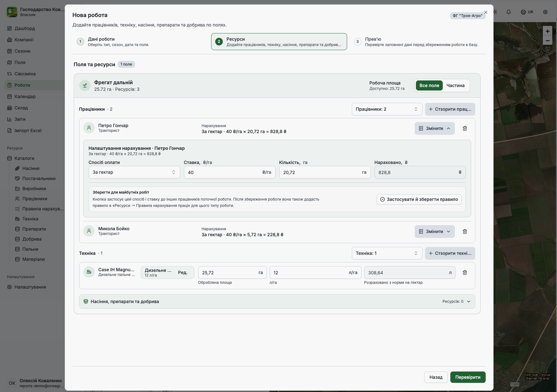
Task: Select step 2 Ресурси
Action: [x=279, y=42]
